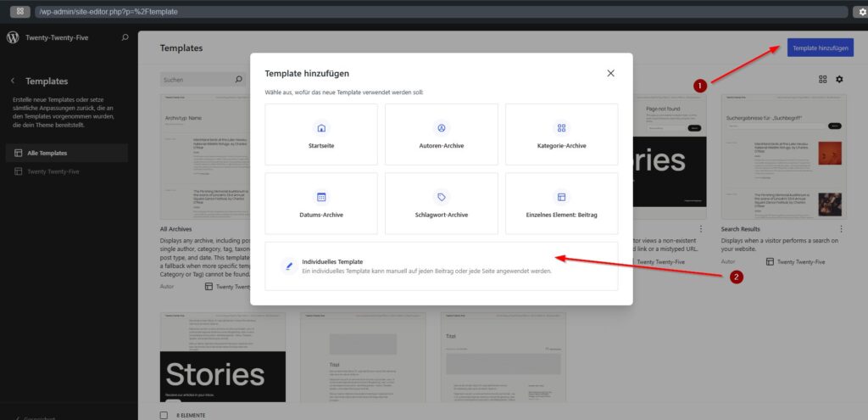Click the All Archives title text

pos(176,229)
